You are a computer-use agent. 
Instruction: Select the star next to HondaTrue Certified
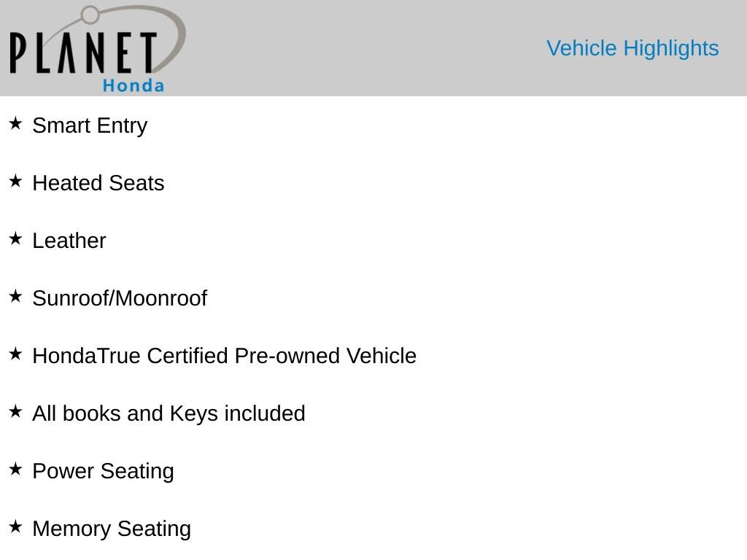tap(15, 354)
